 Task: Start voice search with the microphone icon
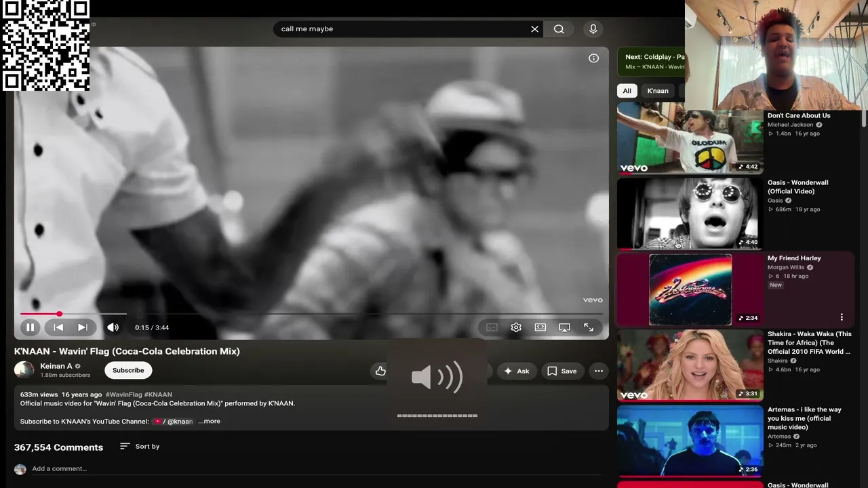[x=593, y=29]
